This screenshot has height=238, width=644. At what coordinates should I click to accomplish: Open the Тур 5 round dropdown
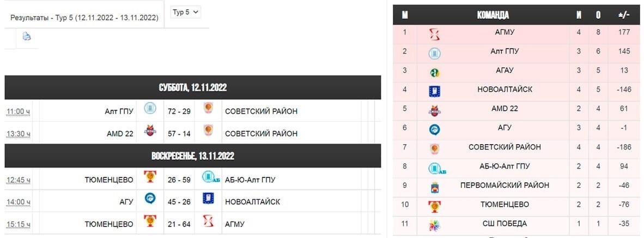click(x=186, y=12)
